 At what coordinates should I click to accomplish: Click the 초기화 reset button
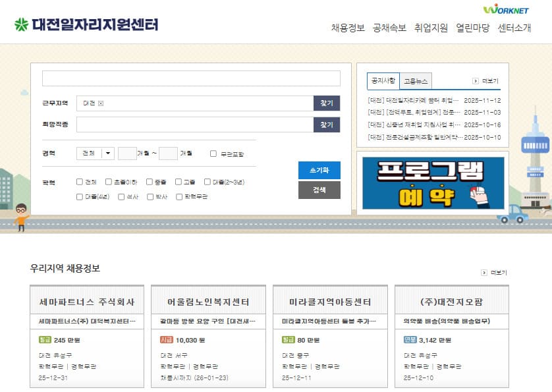[319, 170]
